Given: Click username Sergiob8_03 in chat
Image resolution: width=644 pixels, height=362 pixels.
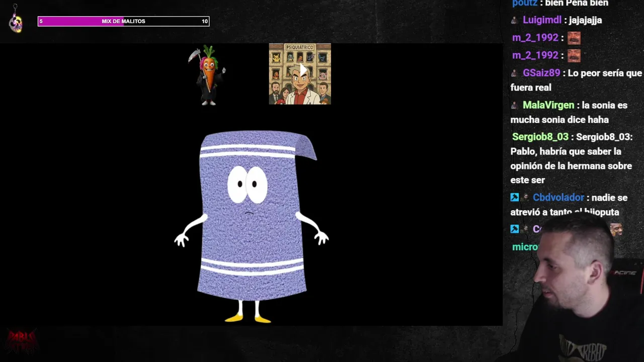Looking at the screenshot, I should pyautogui.click(x=540, y=137).
